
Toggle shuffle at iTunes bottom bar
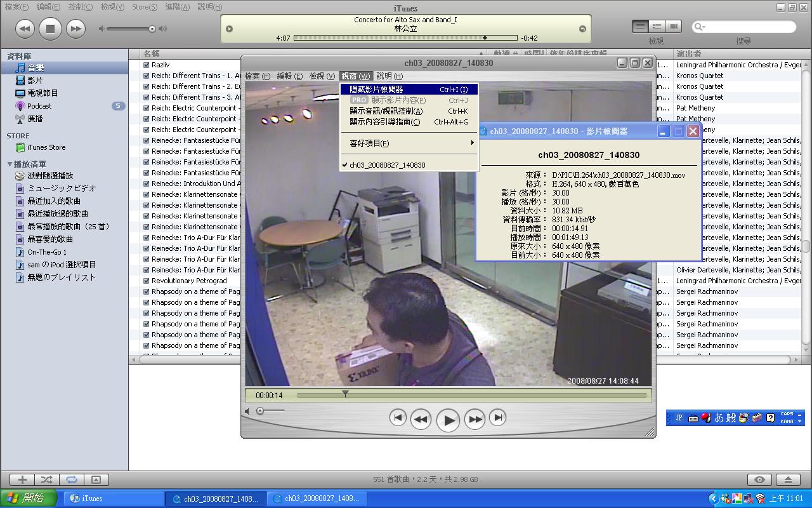click(46, 480)
